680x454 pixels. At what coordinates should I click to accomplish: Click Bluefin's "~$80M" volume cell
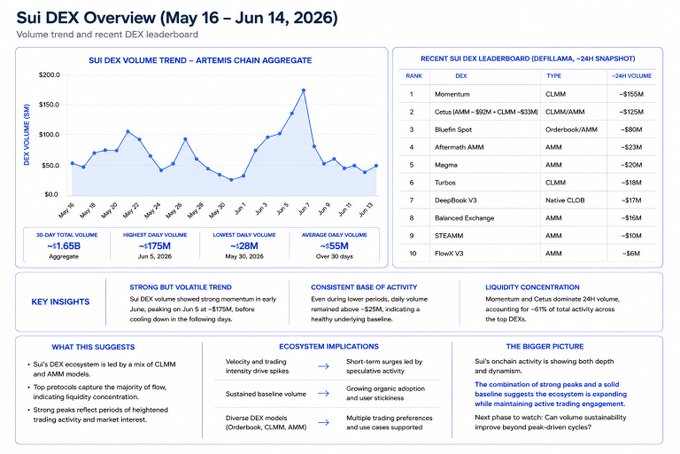631,130
